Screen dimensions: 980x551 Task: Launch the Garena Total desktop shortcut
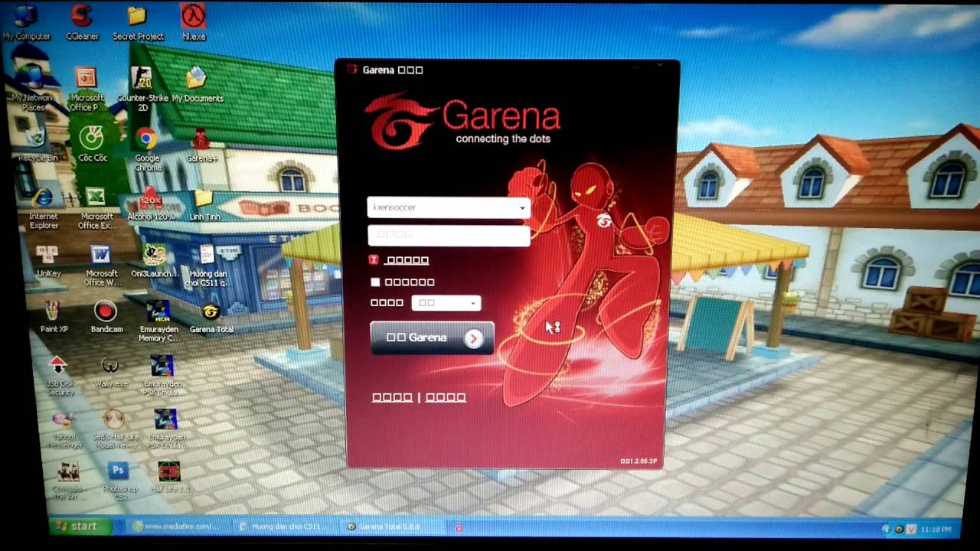211,317
